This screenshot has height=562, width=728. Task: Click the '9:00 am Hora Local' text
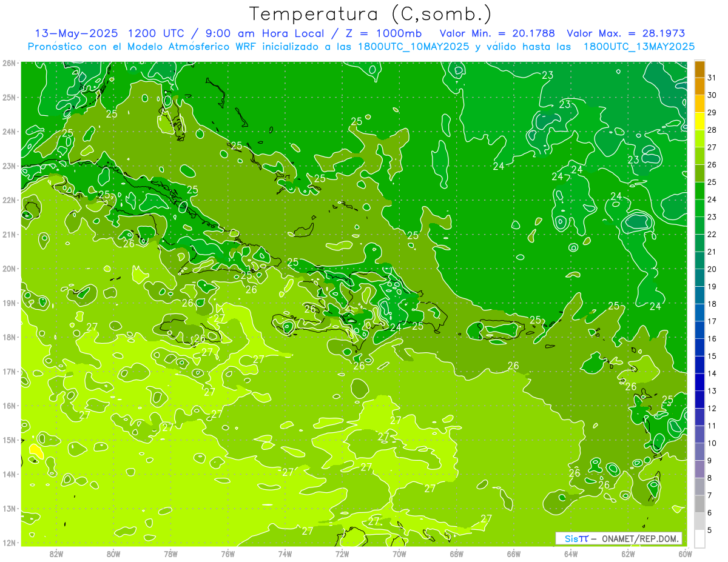point(265,33)
